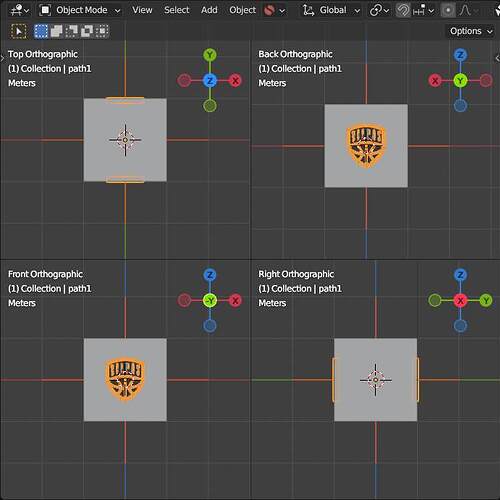Choose the Invert selection mode
Screen dimensions: 500x500
click(x=87, y=31)
